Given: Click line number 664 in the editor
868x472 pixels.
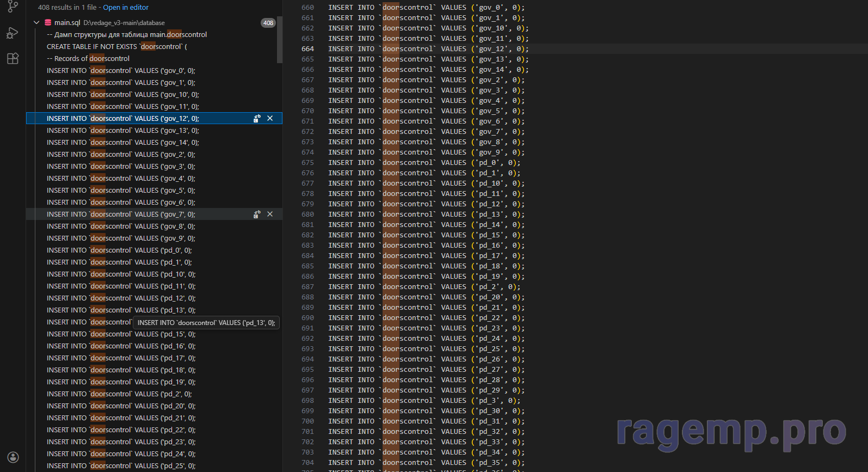Looking at the screenshot, I should (x=307, y=49).
